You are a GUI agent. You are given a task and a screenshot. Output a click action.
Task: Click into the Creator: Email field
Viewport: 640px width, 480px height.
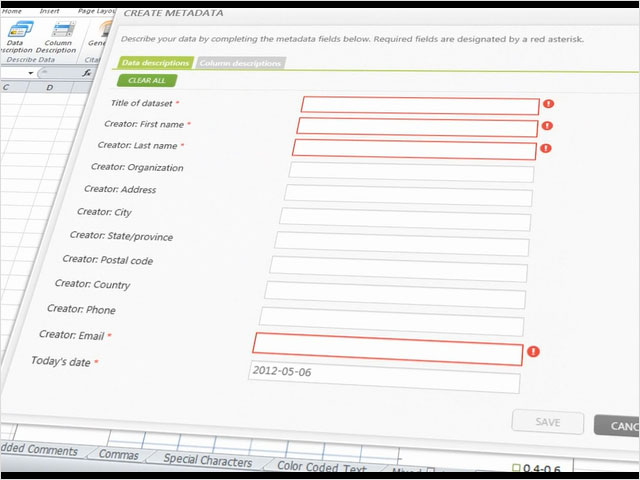(x=387, y=346)
